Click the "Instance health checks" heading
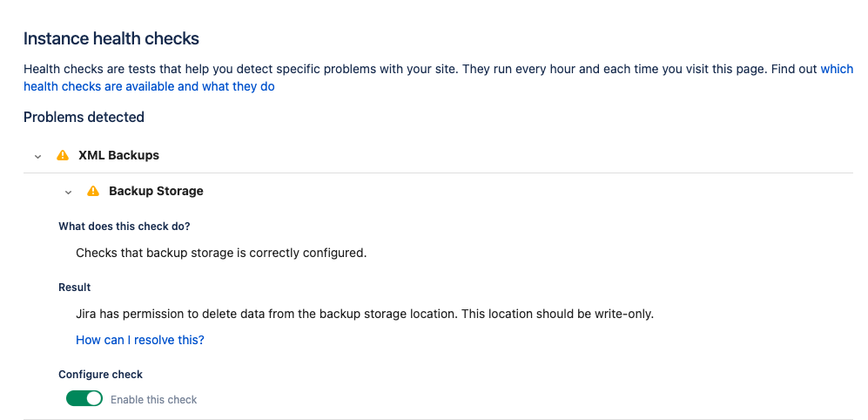868x420 pixels. pyautogui.click(x=111, y=38)
